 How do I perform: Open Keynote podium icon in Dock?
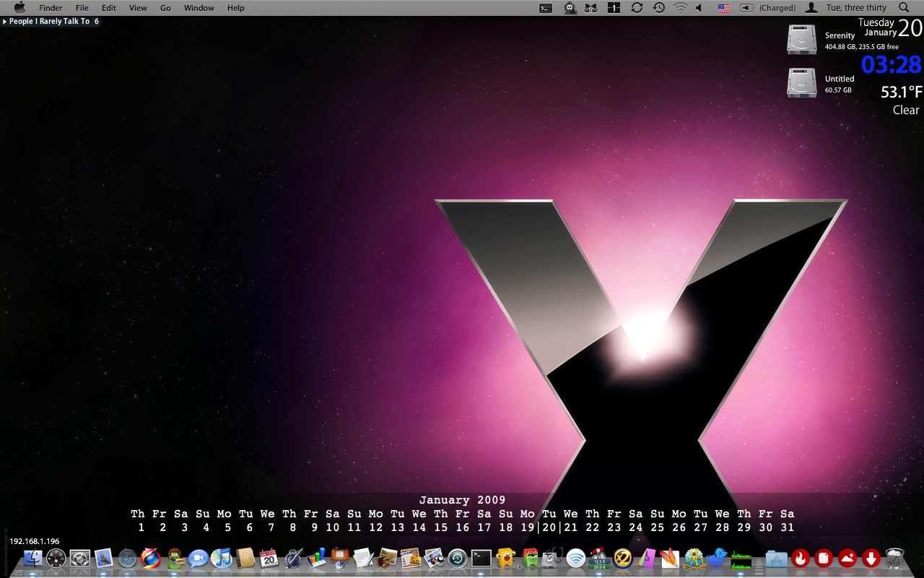[340, 558]
